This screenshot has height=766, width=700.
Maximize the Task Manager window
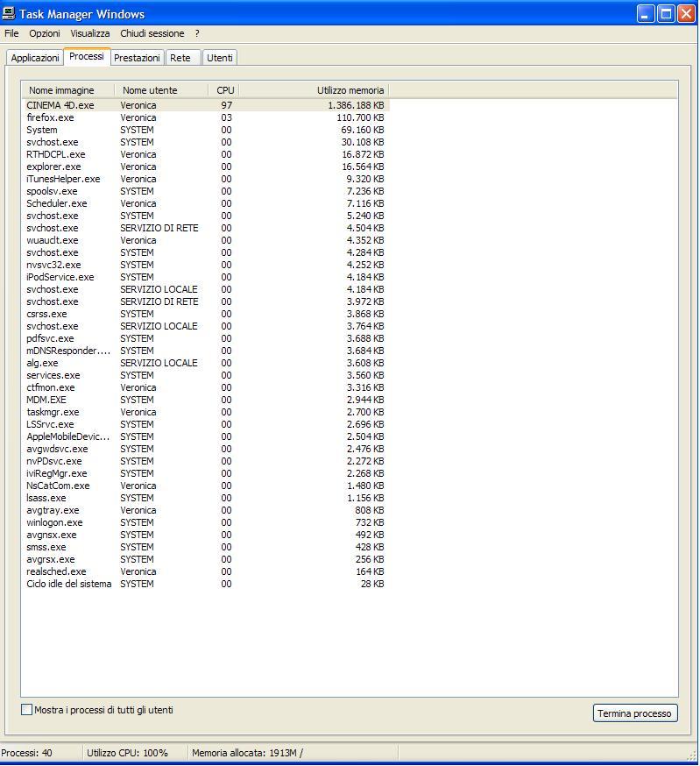tap(666, 13)
